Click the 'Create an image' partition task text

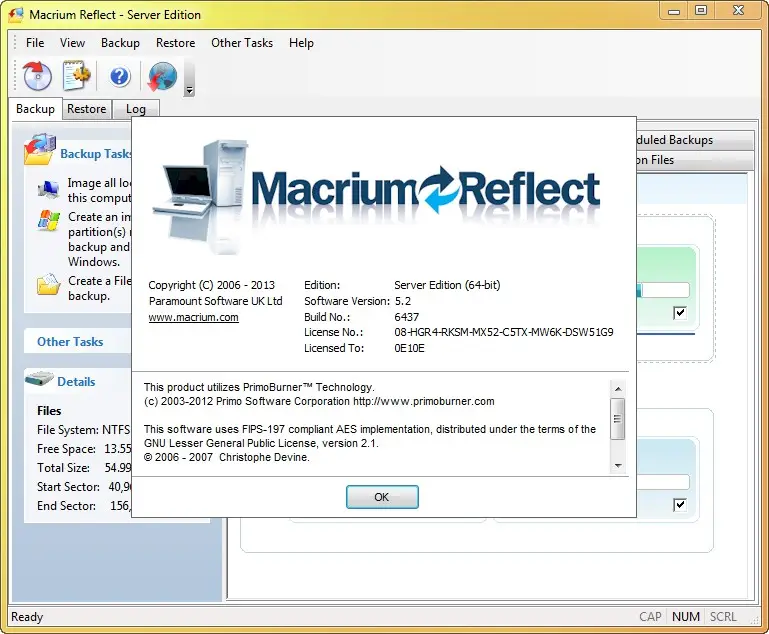click(x=99, y=239)
